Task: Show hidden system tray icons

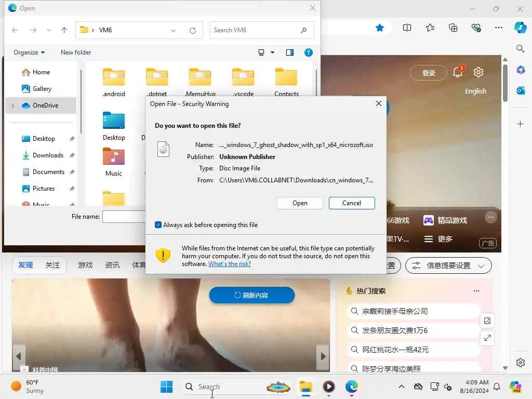Action: point(402,387)
